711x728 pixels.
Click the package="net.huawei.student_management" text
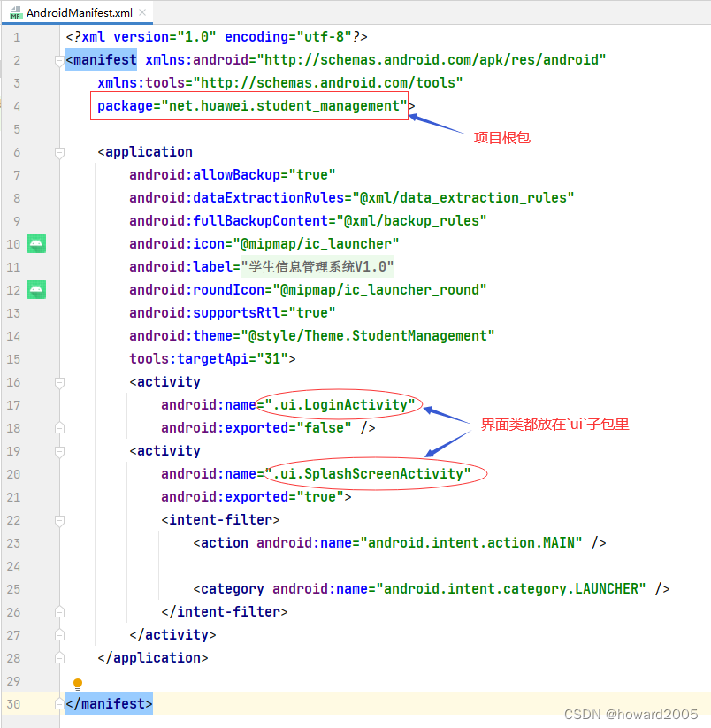[x=252, y=106]
